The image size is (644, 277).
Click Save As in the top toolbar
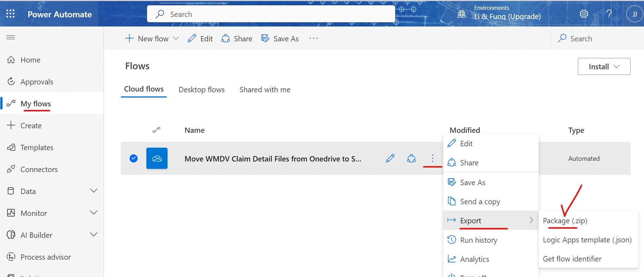pos(280,39)
